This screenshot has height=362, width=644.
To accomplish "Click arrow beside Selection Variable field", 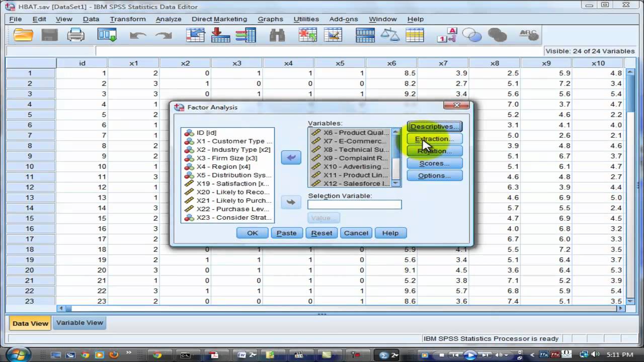I will coord(291,202).
